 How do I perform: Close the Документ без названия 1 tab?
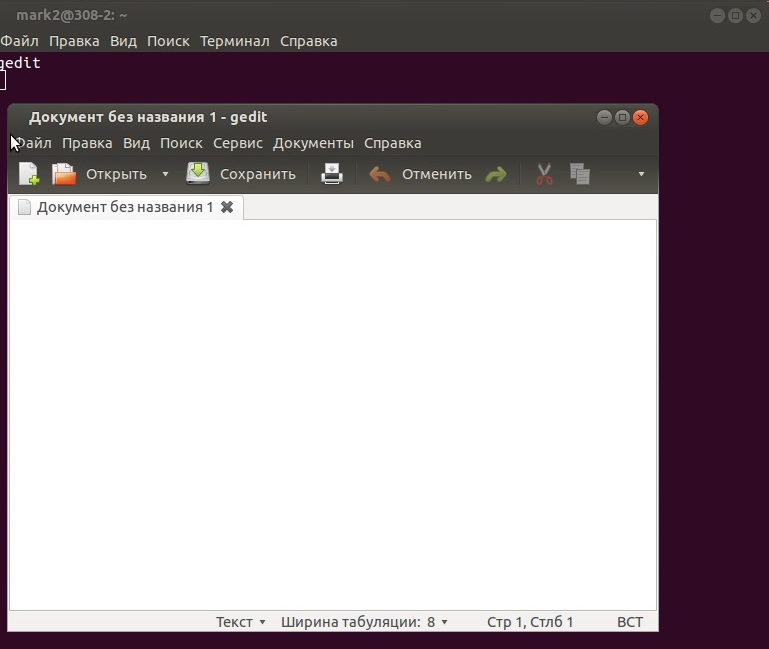pyautogui.click(x=227, y=207)
